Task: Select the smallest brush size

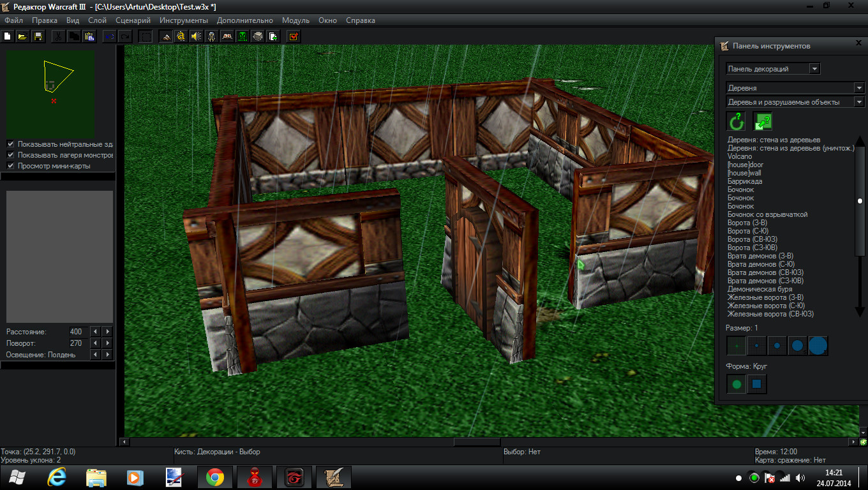Action: 736,346
